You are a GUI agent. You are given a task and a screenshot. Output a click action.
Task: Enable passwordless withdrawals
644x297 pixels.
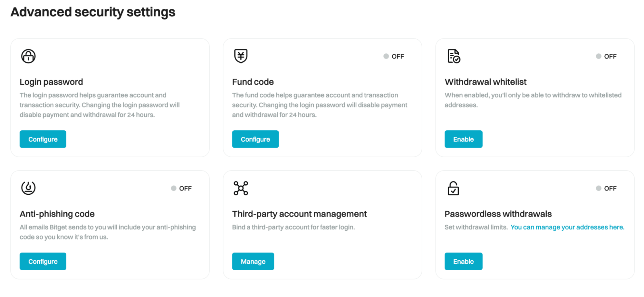[x=463, y=261]
